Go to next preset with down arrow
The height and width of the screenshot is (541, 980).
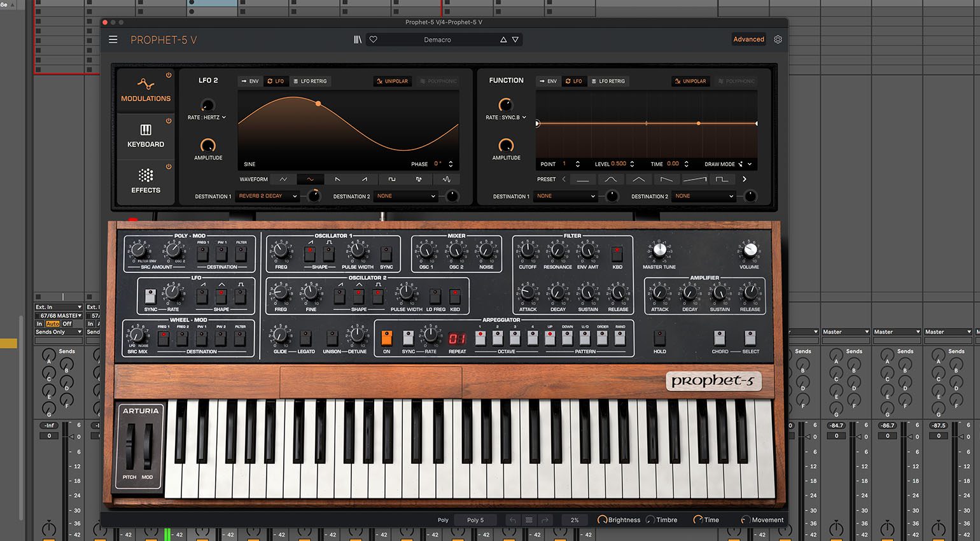[515, 39]
